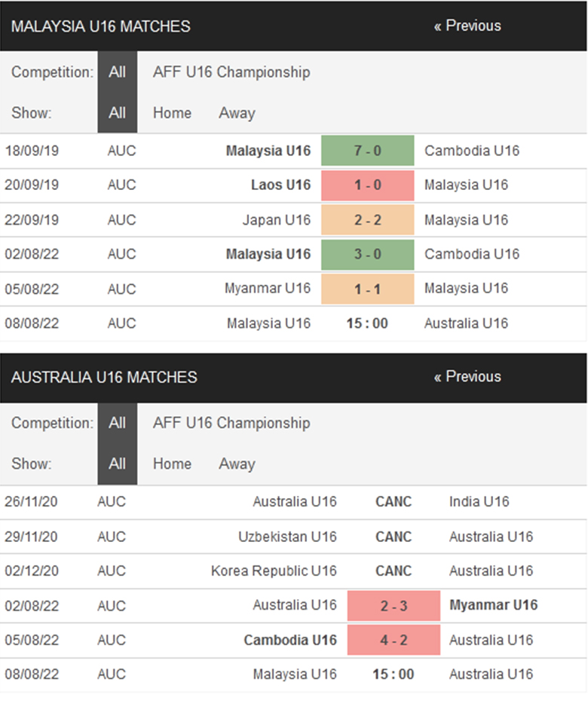Show Away matches for Malaysia U16
The width and height of the screenshot is (588, 704).
pyautogui.click(x=237, y=113)
